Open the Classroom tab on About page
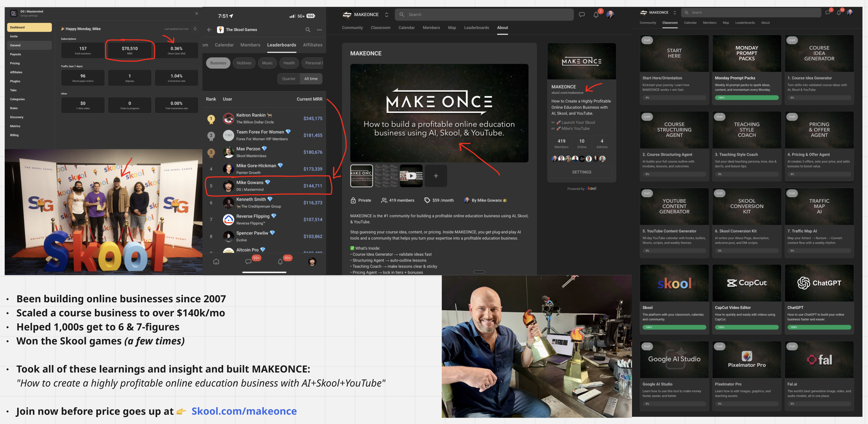 point(380,28)
